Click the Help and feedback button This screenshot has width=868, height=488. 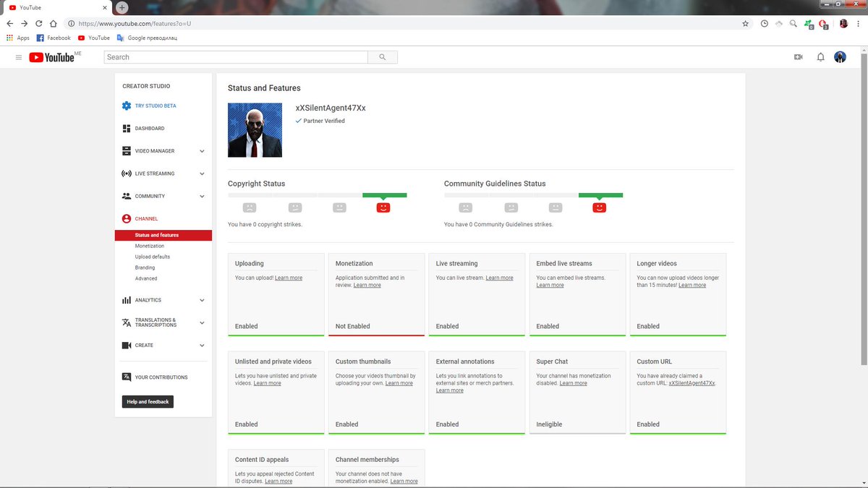148,401
